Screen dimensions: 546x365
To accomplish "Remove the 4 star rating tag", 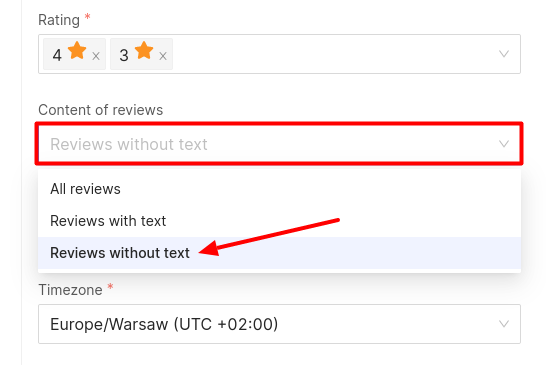I will pos(96,56).
